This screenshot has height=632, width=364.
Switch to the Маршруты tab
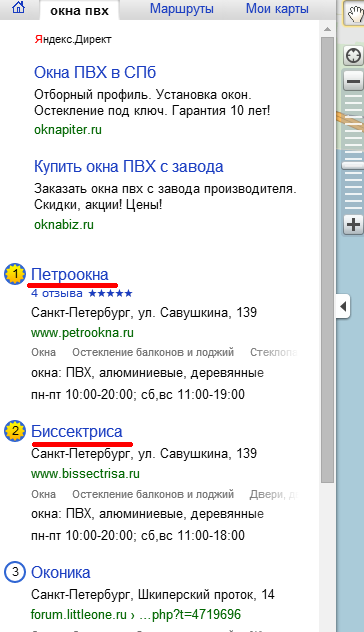pos(182,9)
